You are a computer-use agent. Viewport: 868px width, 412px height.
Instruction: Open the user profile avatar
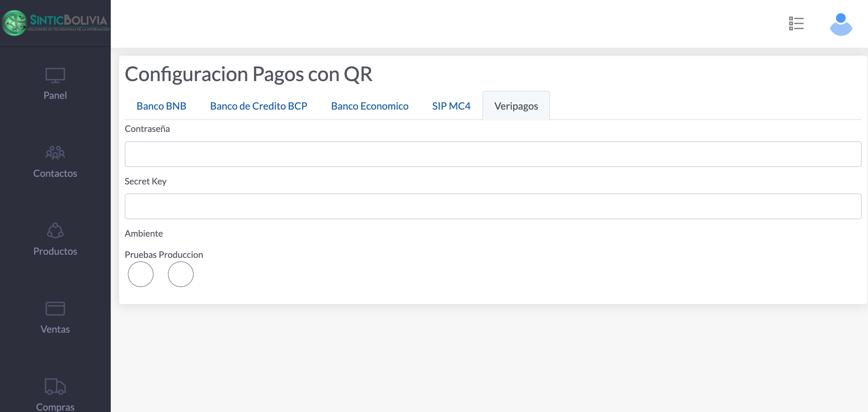tap(841, 24)
